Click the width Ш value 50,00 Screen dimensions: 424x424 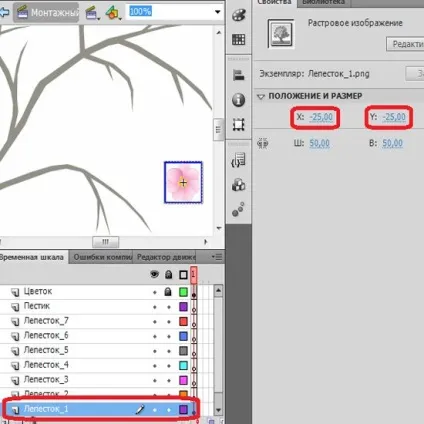tap(319, 143)
